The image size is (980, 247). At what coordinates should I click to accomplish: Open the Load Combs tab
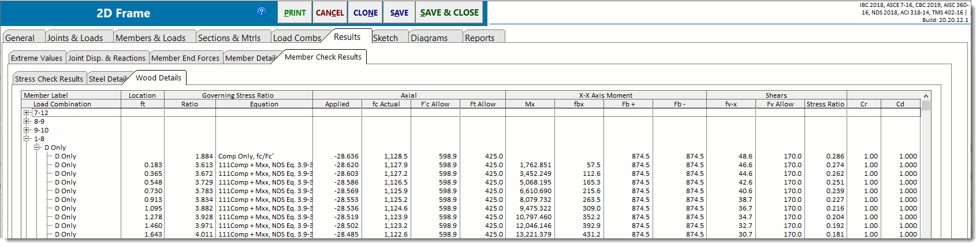(x=297, y=38)
